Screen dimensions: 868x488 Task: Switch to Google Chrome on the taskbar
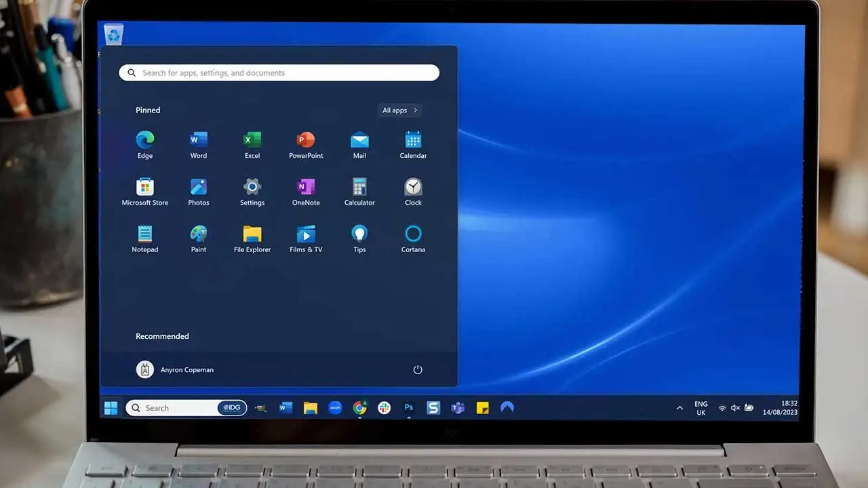click(360, 407)
